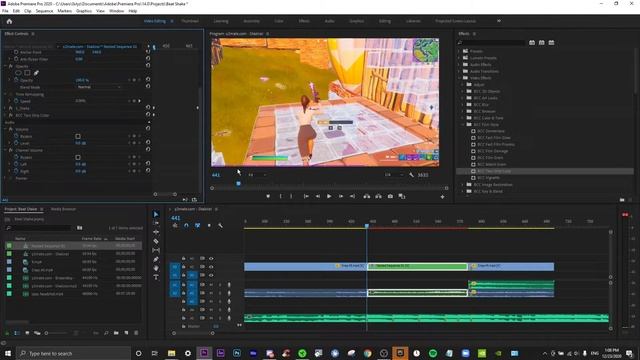The image size is (640, 360).
Task: Click the Go to Out point button
Action: [352, 196]
